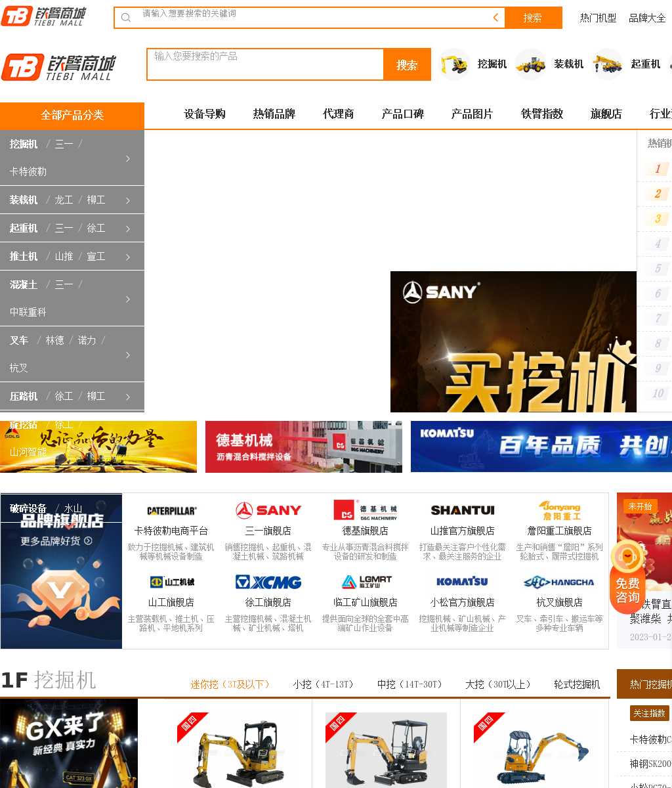Open the 产品图片 nav item
Viewport: 672px width, 788px height.
pyautogui.click(x=472, y=114)
